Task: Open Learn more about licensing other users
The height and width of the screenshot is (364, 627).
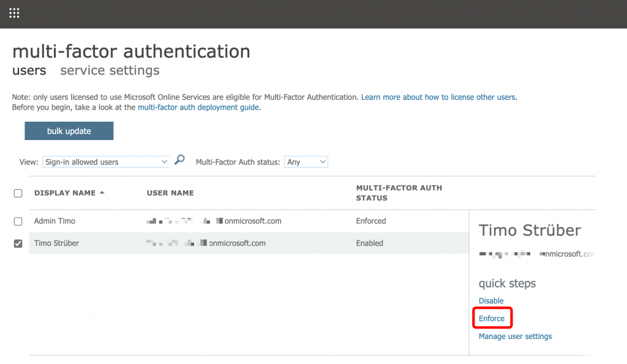Action: (439, 97)
